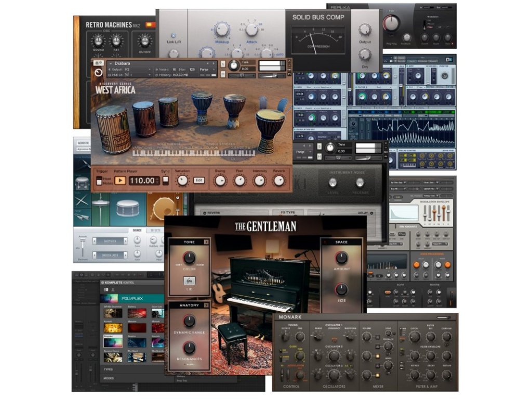This screenshot has width=532, height=399.
Task: Toggle the Sync switch in West Africa
Action: (x=166, y=180)
